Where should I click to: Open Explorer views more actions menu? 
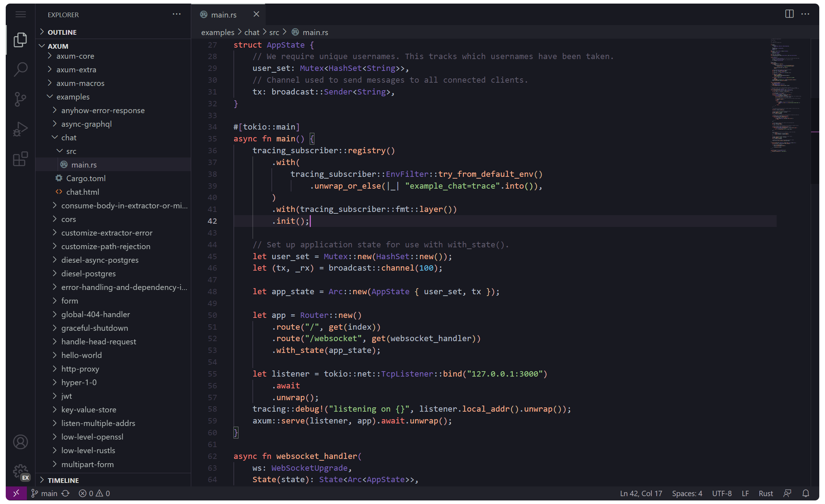[x=177, y=14]
